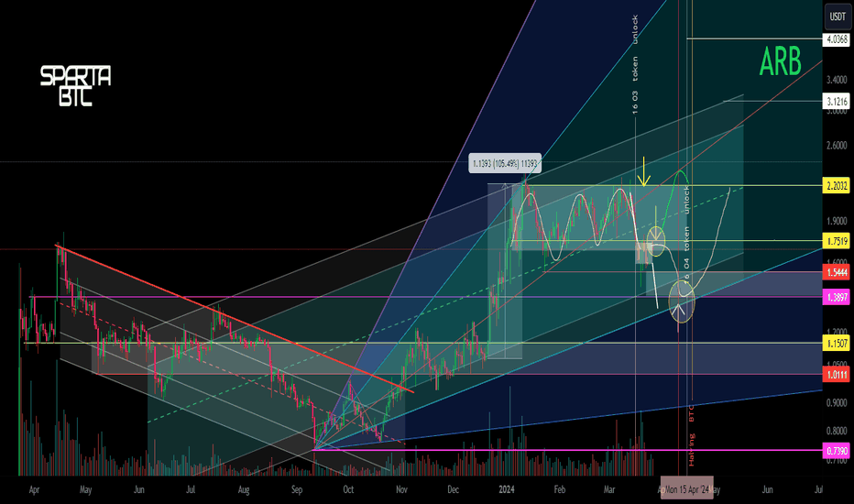Click the Oct label on the time axis
The width and height of the screenshot is (854, 504).
pos(348,489)
